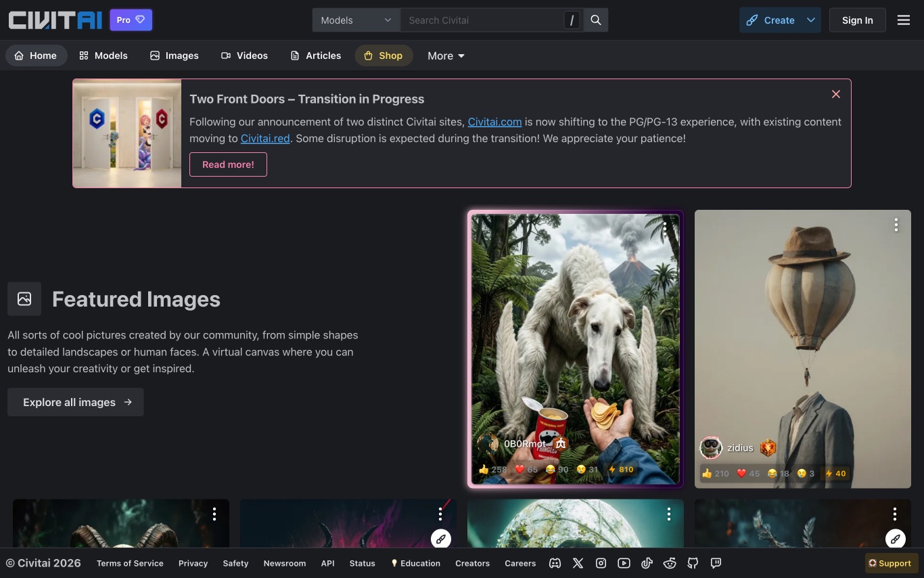Expand the Models search category dropdown
This screenshot has height=578, width=924.
point(356,20)
